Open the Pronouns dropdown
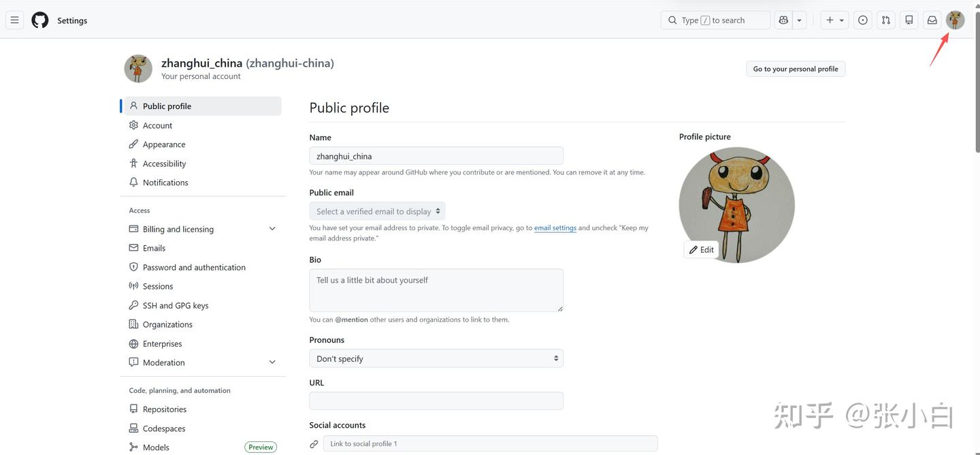The height and width of the screenshot is (455, 980). click(x=436, y=358)
